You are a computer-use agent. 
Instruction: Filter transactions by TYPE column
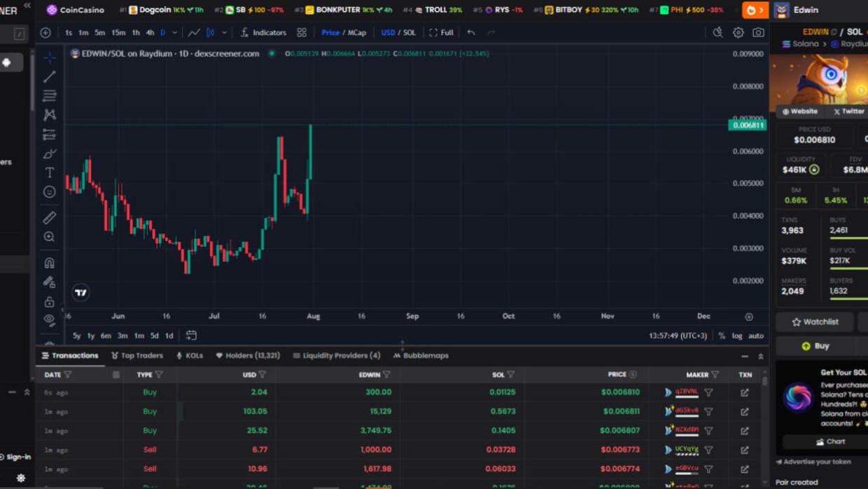[x=159, y=375]
